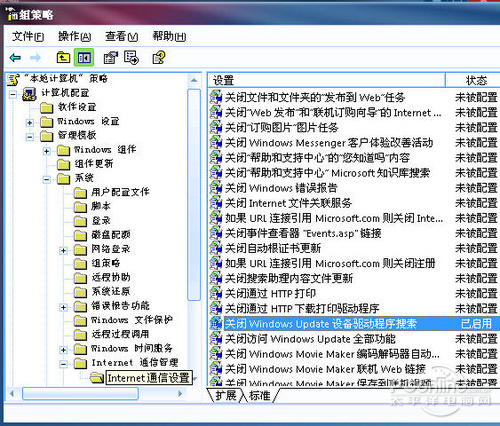Open the 操作(A) menu
Viewport: 500px width, 426px height.
tap(75, 36)
